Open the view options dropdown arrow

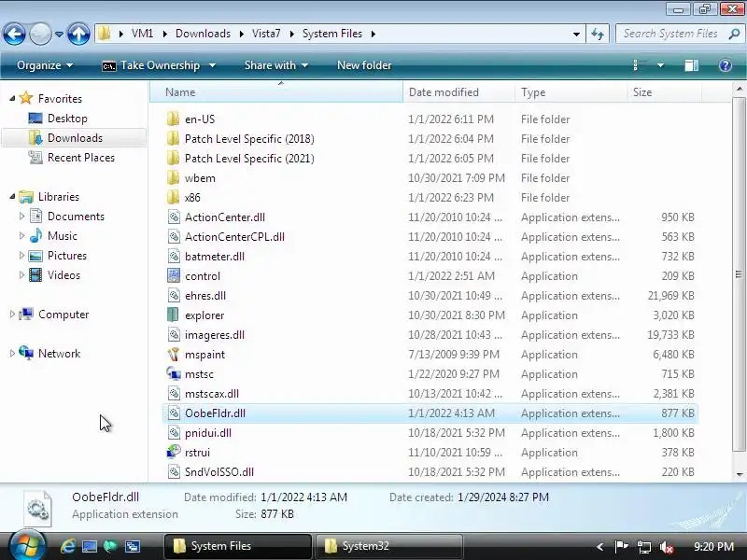(661, 65)
